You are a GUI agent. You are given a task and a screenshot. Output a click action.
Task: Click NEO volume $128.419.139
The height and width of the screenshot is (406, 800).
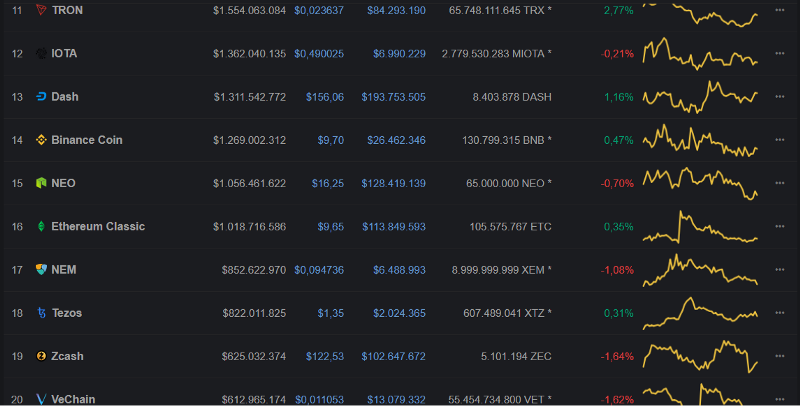[393, 183]
